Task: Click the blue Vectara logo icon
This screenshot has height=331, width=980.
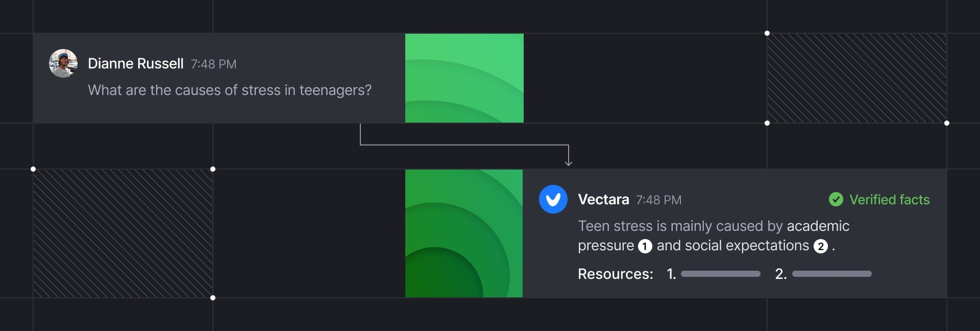Action: click(x=553, y=199)
